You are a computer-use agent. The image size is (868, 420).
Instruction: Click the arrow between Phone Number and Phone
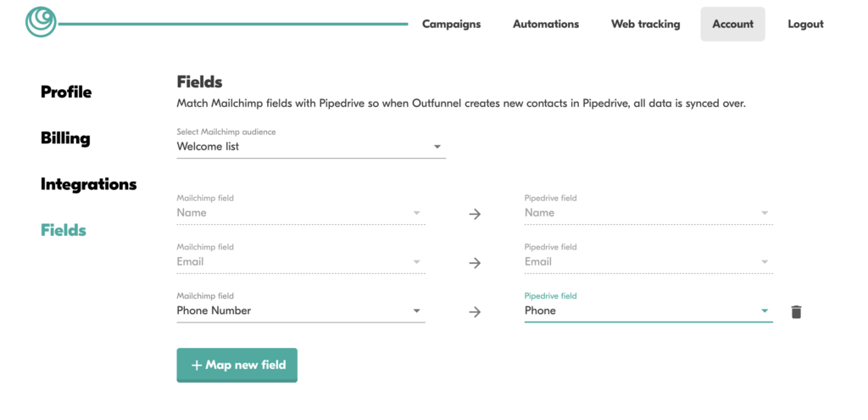point(475,312)
